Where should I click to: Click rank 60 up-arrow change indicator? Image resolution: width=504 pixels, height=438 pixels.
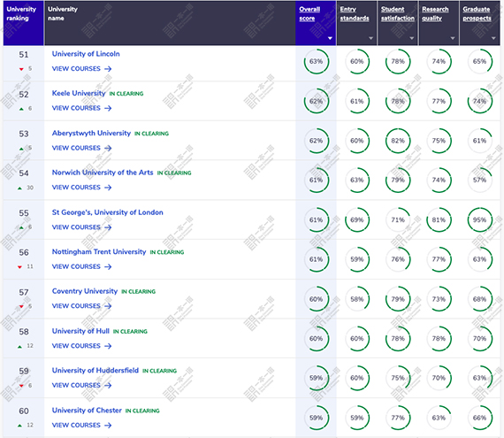tap(19, 426)
